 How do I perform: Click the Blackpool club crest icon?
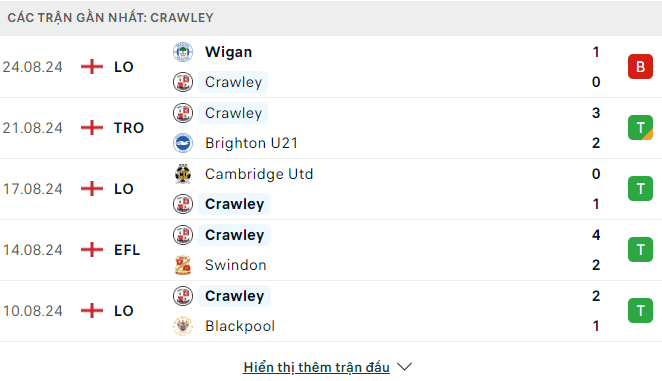pyautogui.click(x=183, y=326)
